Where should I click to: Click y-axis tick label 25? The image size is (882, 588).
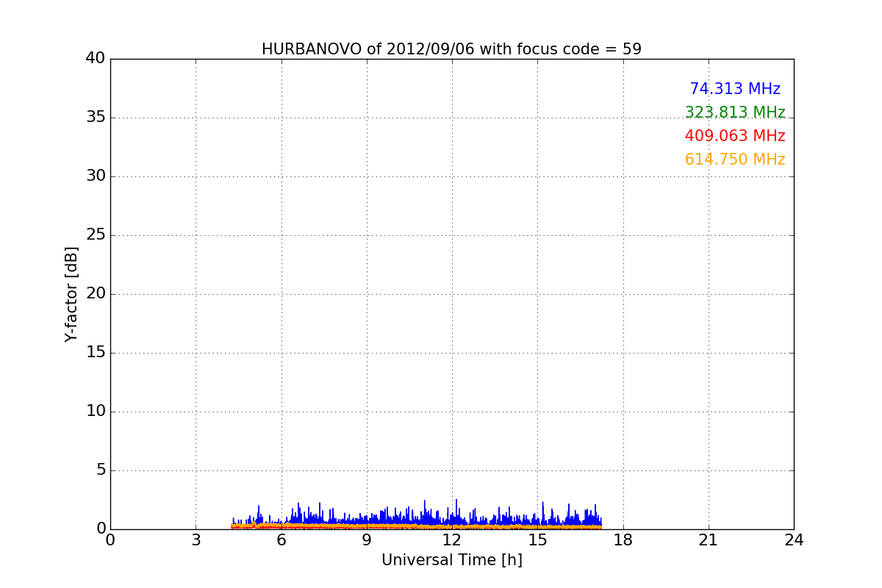click(96, 235)
